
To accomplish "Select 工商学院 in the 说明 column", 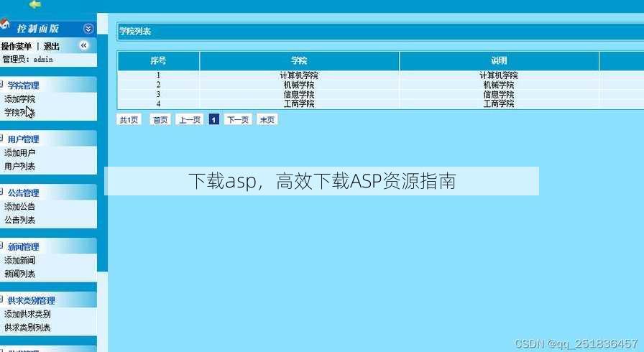I will [x=499, y=103].
